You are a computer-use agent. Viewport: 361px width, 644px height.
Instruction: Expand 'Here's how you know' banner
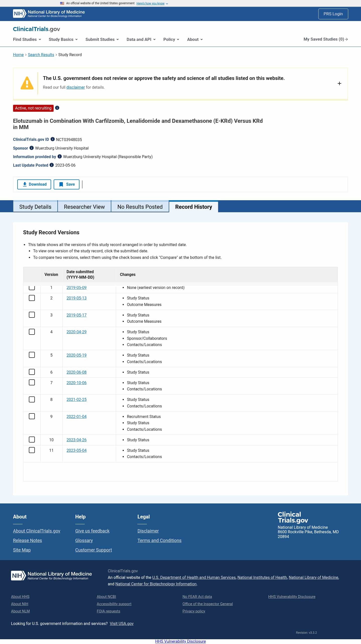152,4
